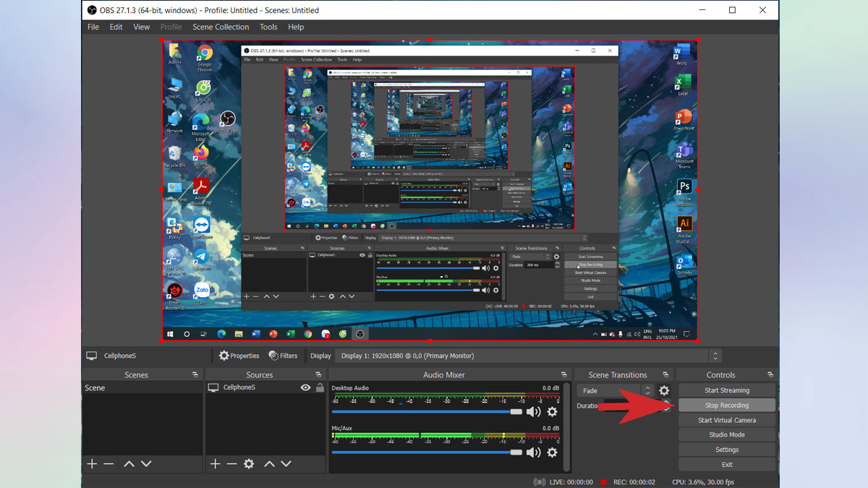The width and height of the screenshot is (868, 488).
Task: Open the Tools menu
Action: tap(268, 27)
